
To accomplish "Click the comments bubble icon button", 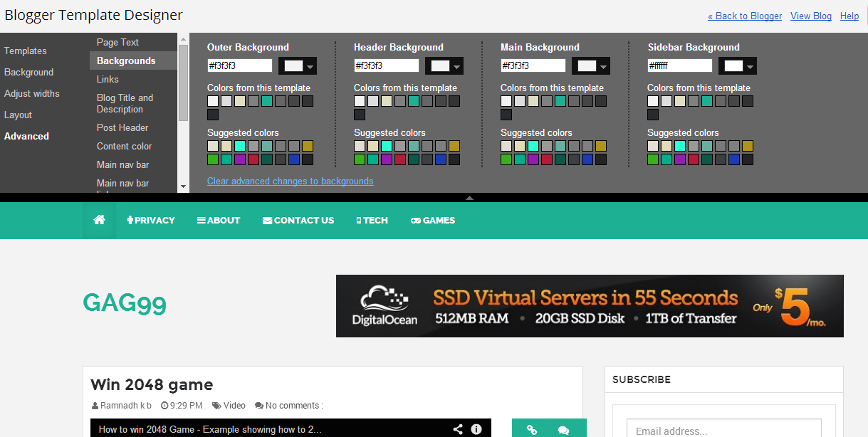I will (x=563, y=430).
